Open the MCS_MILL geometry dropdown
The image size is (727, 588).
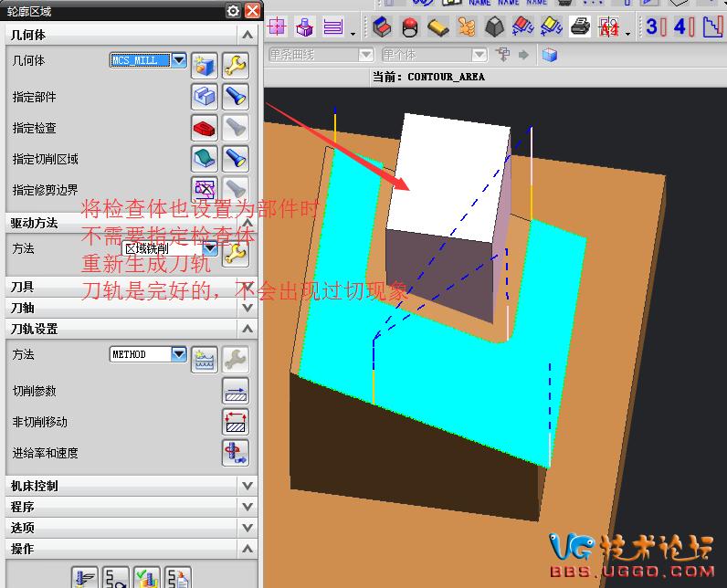pos(178,60)
